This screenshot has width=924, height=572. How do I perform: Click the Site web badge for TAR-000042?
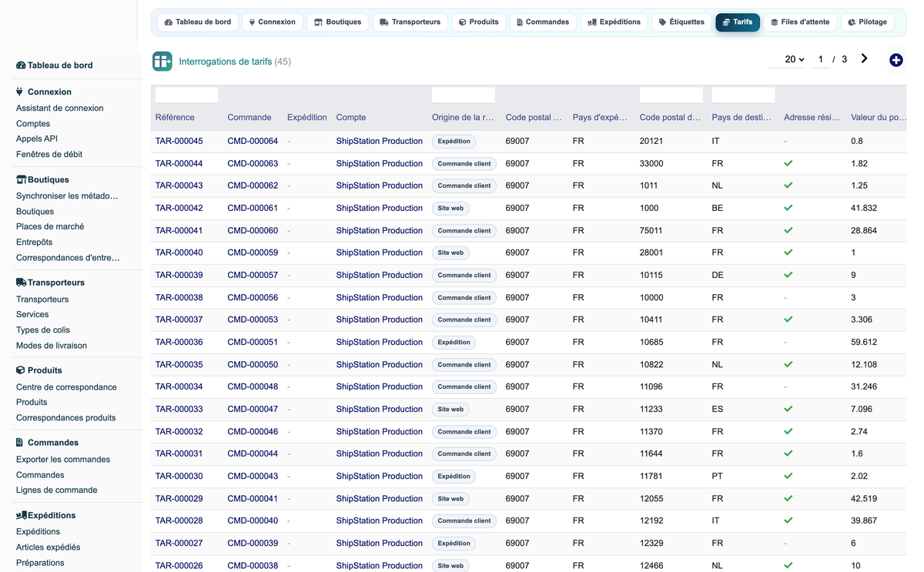[x=450, y=208]
